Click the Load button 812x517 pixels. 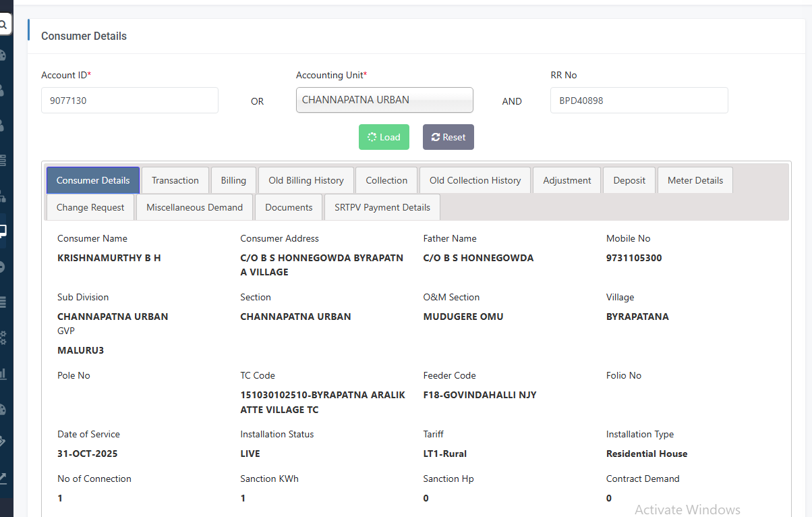click(384, 137)
